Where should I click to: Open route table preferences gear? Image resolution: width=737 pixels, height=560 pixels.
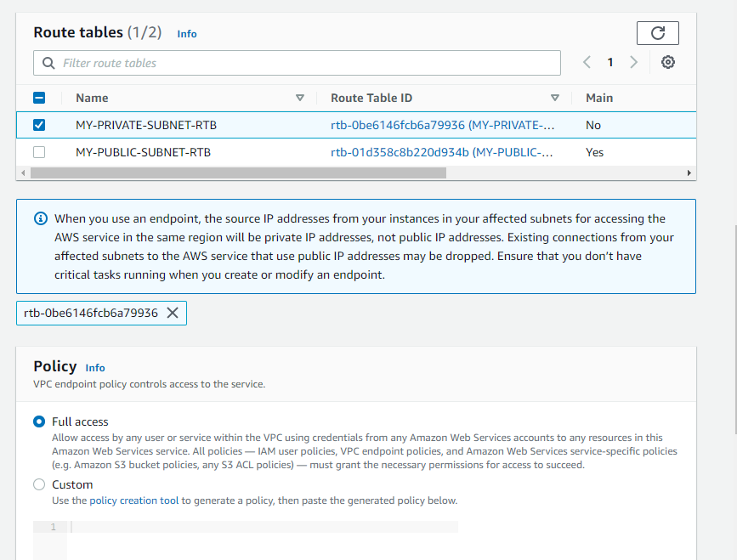pyautogui.click(x=668, y=62)
